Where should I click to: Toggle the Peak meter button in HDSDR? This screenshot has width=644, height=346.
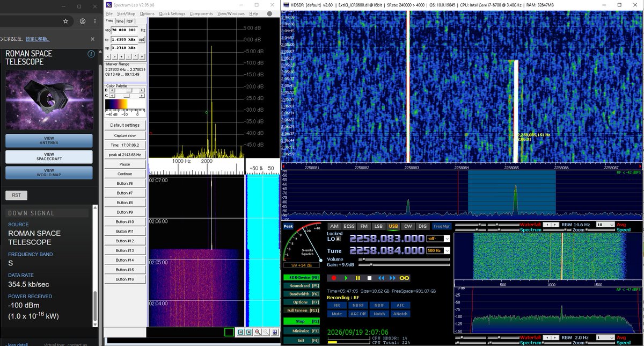288,226
